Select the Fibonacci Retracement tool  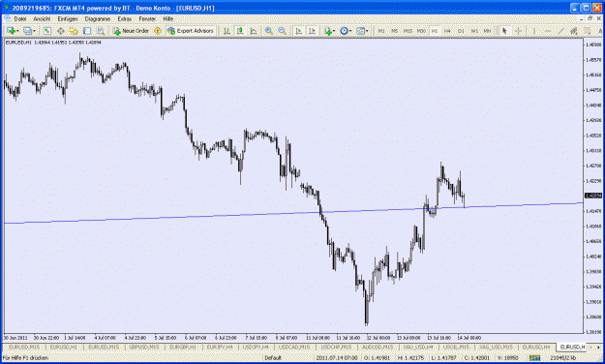pos(588,31)
